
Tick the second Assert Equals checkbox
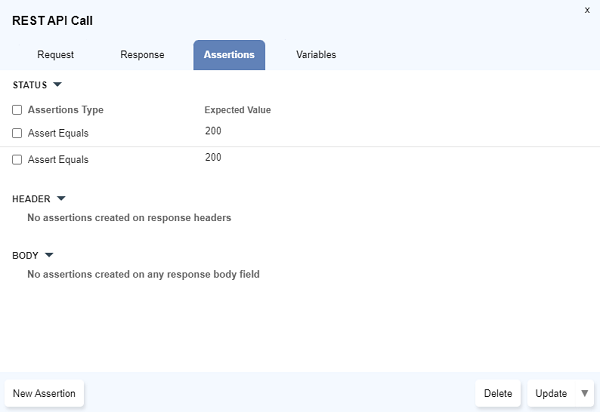tap(17, 159)
